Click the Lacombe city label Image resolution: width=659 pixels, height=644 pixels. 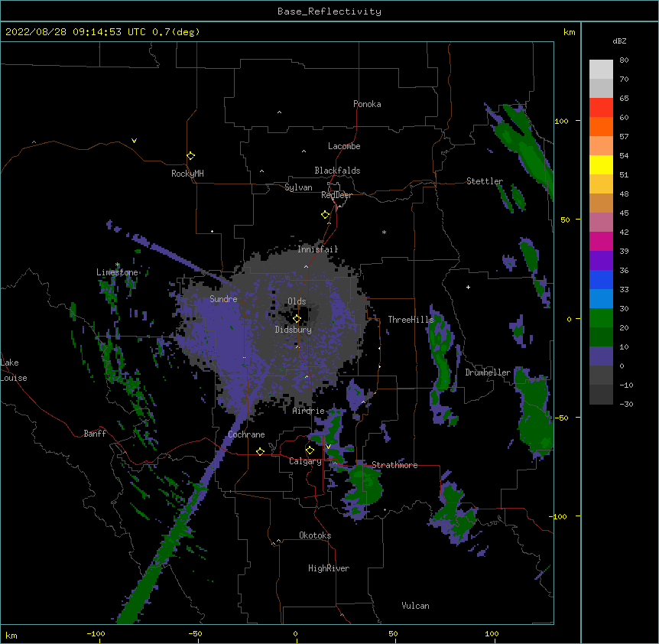(344, 146)
